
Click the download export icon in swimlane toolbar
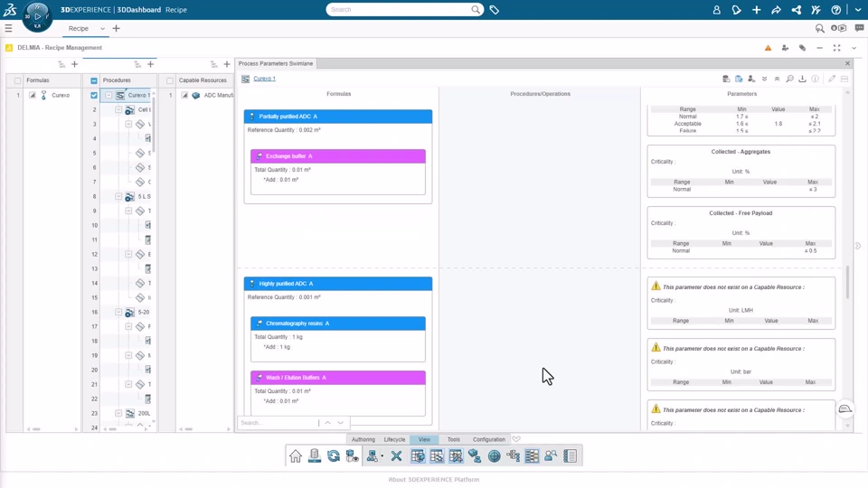803,80
